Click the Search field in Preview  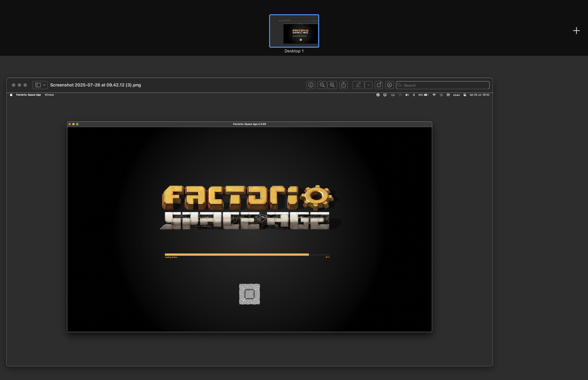pos(443,85)
